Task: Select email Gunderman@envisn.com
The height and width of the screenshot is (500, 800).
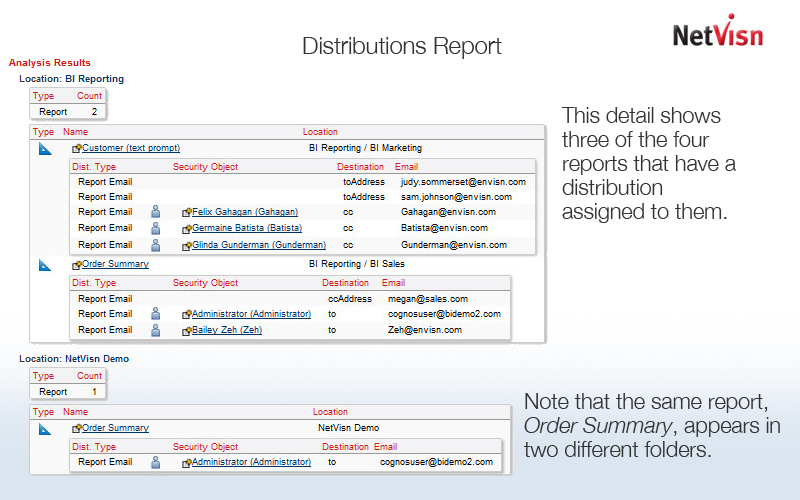Action: (454, 245)
